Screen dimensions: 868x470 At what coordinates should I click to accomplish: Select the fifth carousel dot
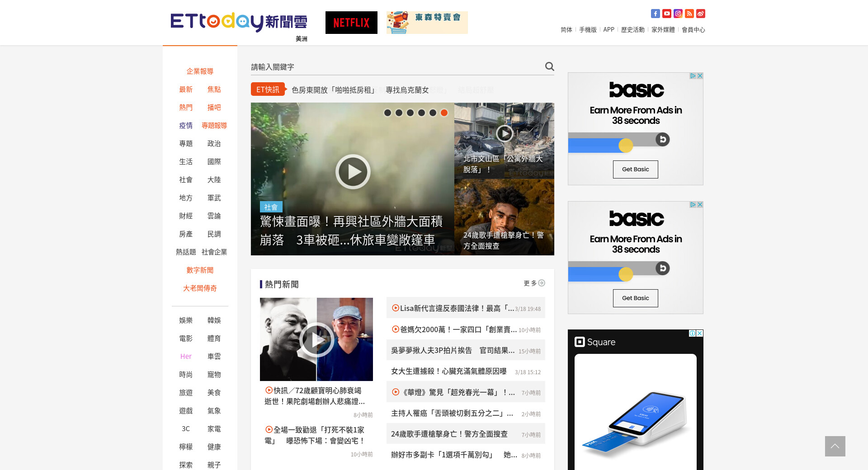(433, 113)
